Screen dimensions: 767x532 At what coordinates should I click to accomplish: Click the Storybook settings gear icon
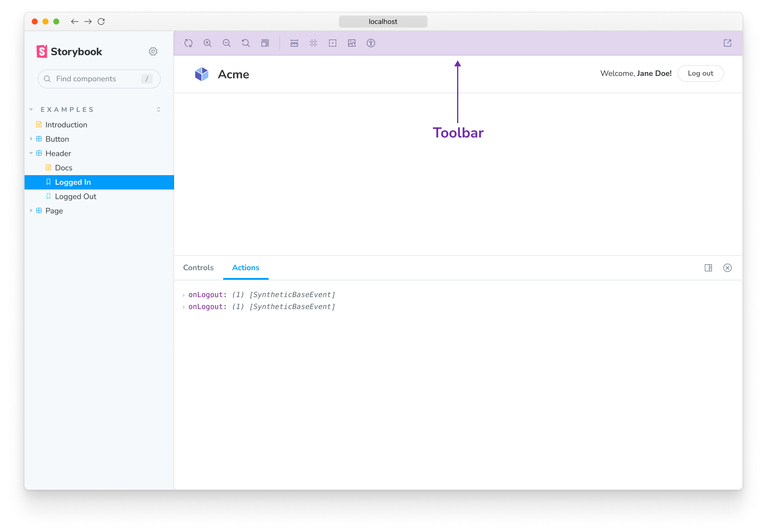coord(153,52)
